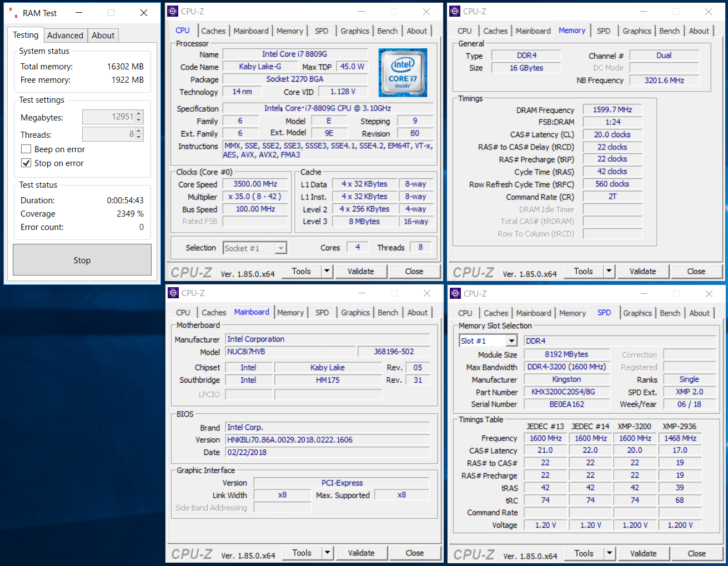Click the RAM Test title bar icon
Screen dimensions: 728x566
13,13
